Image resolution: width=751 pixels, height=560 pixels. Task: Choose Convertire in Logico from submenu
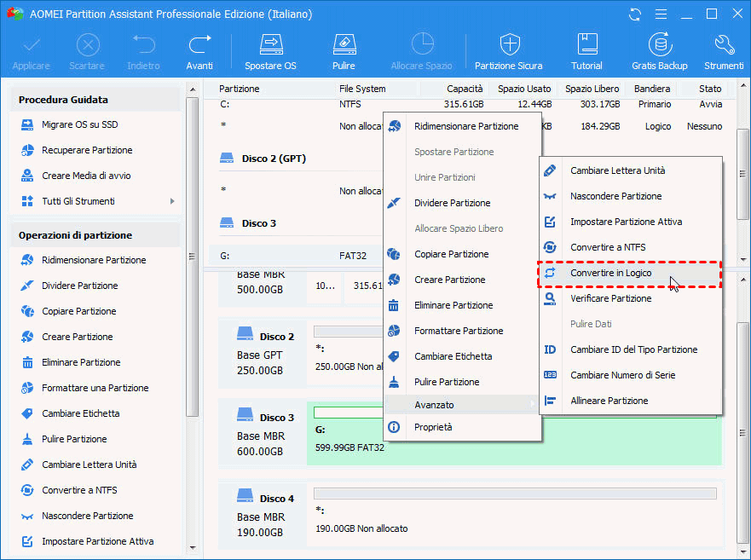coord(610,274)
